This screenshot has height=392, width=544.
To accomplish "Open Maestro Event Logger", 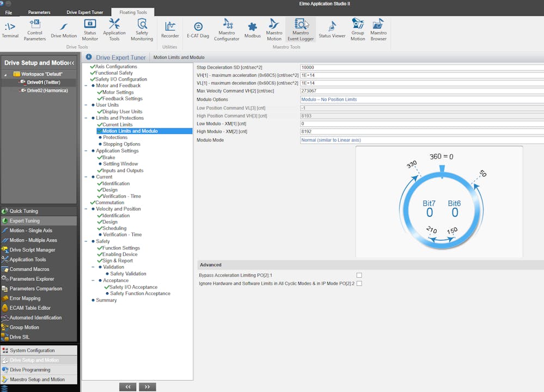I will click(x=301, y=30).
